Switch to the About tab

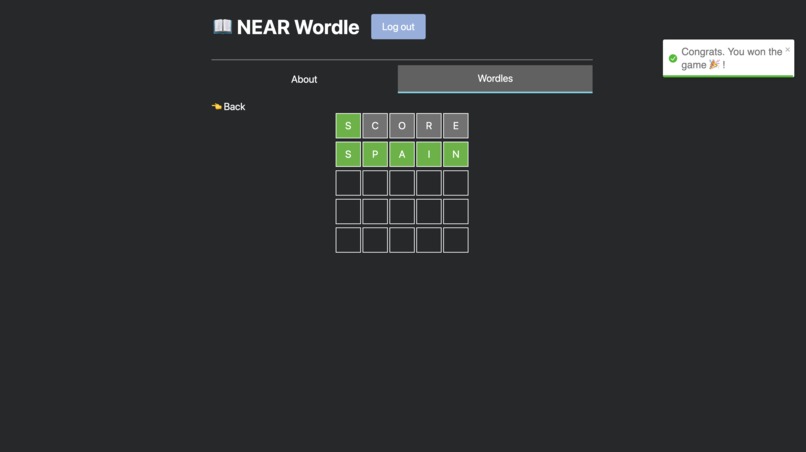(304, 79)
